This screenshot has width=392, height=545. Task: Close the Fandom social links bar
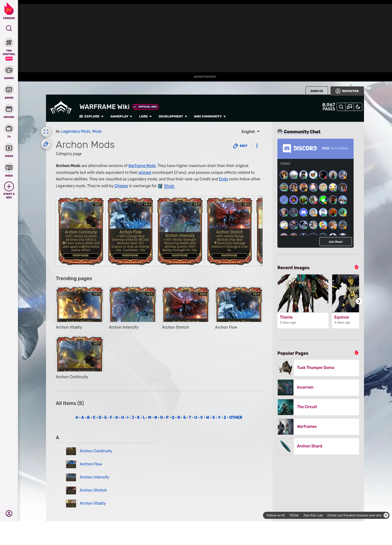pyautogui.click(x=386, y=515)
